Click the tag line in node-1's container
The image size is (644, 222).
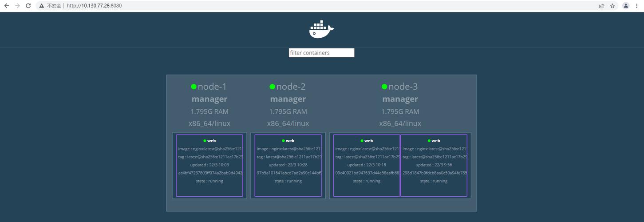click(210, 157)
